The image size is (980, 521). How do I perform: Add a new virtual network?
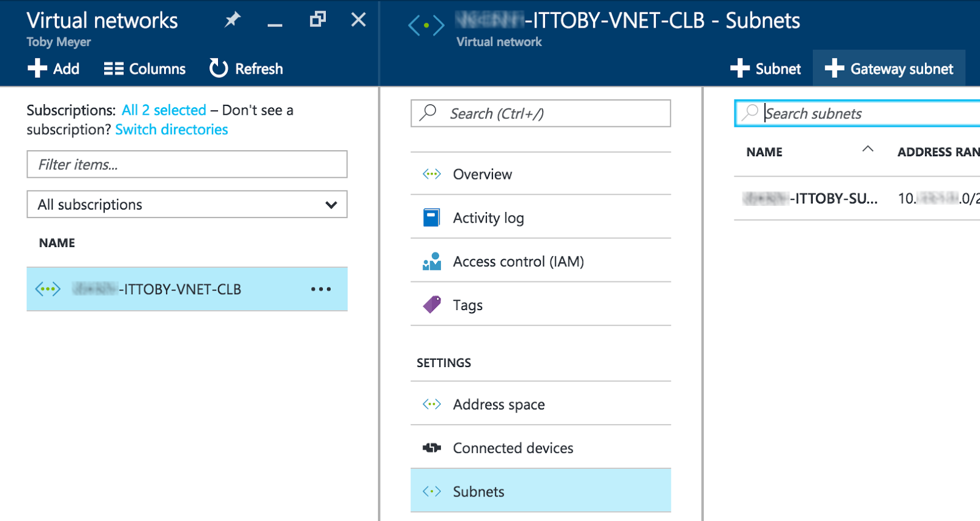53,69
